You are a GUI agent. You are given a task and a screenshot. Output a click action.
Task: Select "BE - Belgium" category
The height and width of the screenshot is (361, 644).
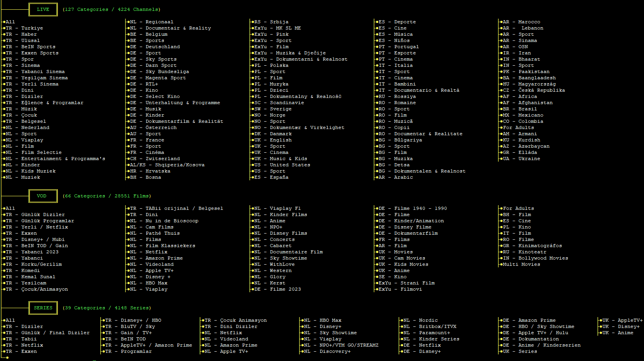149,34
